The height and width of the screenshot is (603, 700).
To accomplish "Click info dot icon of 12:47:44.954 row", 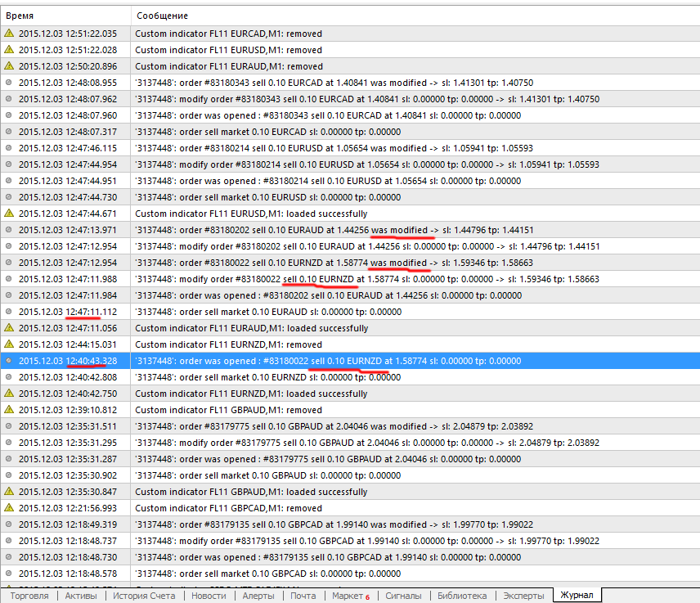I will (x=8, y=164).
